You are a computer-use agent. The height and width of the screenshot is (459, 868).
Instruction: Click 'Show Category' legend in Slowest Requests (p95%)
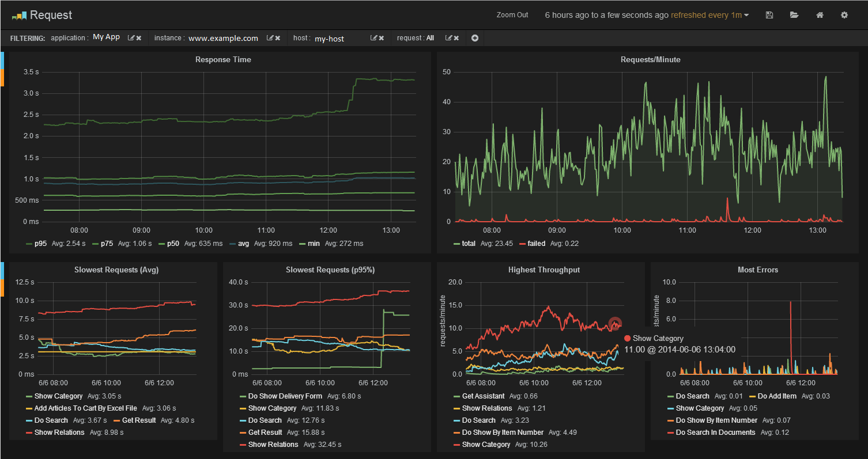pyautogui.click(x=272, y=408)
